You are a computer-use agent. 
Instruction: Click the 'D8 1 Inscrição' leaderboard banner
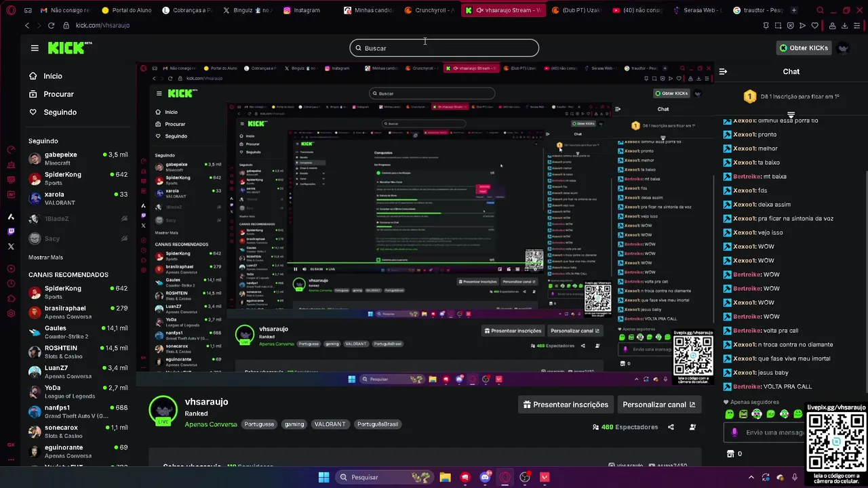[x=791, y=97]
